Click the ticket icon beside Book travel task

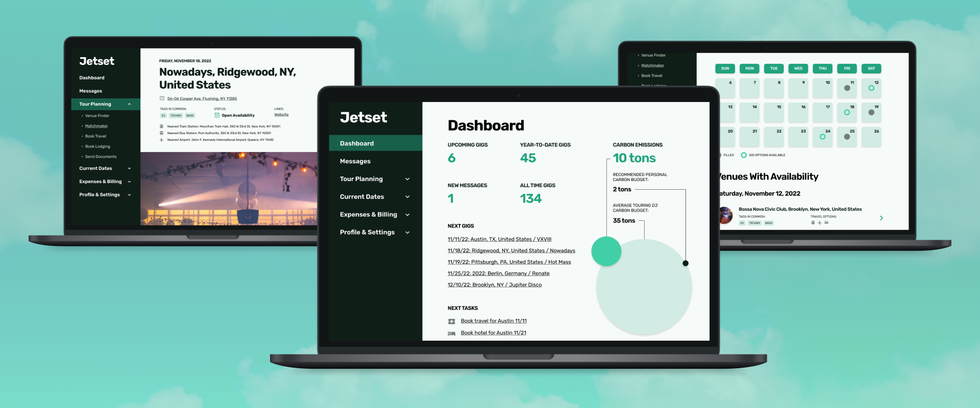coord(451,321)
